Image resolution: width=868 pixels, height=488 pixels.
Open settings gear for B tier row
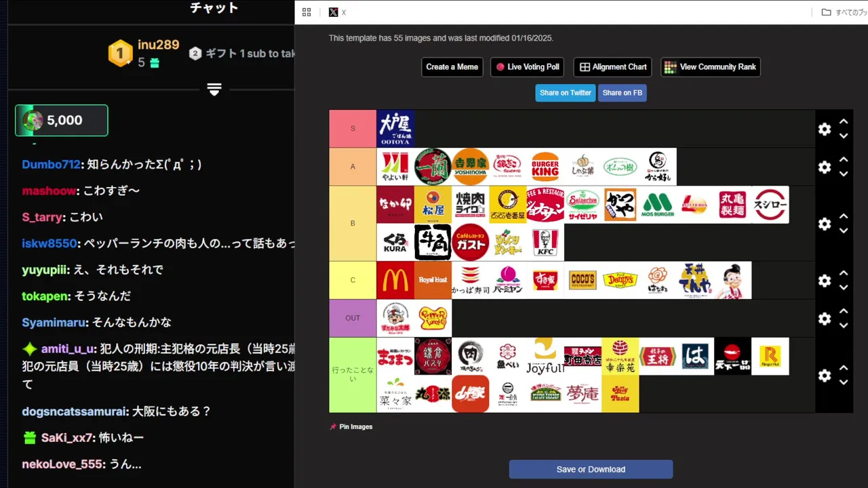point(825,224)
